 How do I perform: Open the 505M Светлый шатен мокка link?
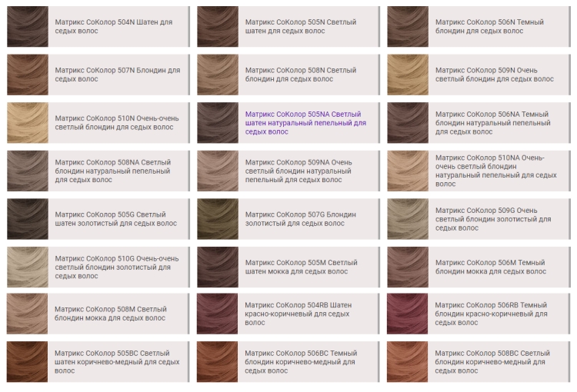[302, 267]
